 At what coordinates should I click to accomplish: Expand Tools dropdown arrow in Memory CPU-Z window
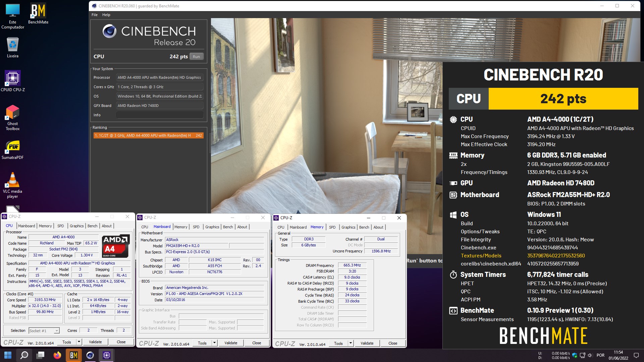tap(351, 343)
